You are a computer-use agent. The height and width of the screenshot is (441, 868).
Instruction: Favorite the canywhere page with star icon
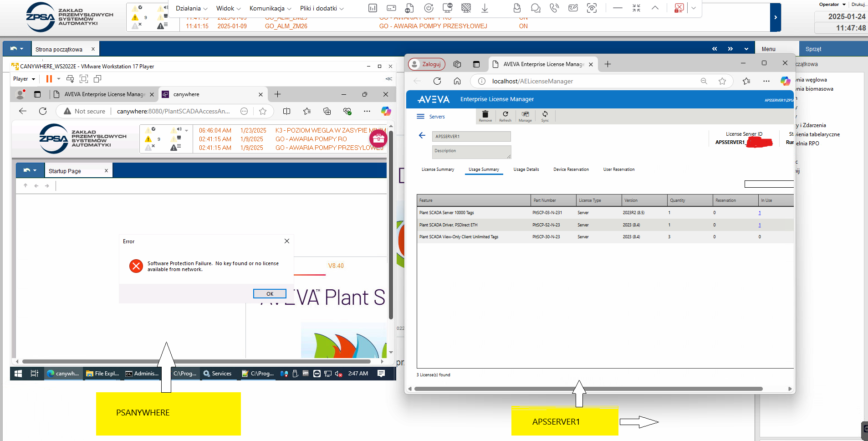point(263,111)
